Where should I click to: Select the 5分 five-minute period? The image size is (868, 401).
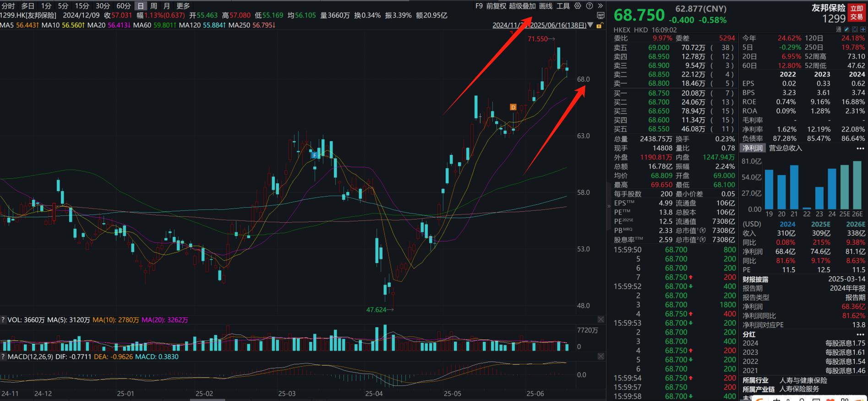pos(63,6)
